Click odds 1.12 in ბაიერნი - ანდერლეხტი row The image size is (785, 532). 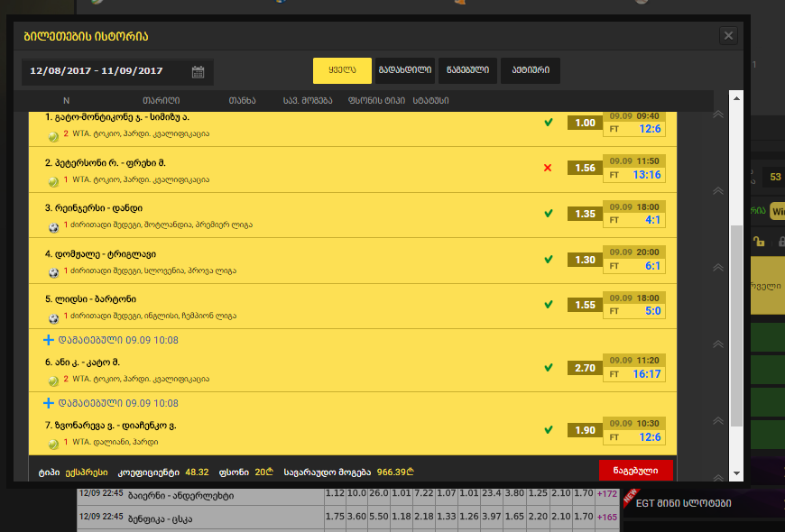(335, 493)
